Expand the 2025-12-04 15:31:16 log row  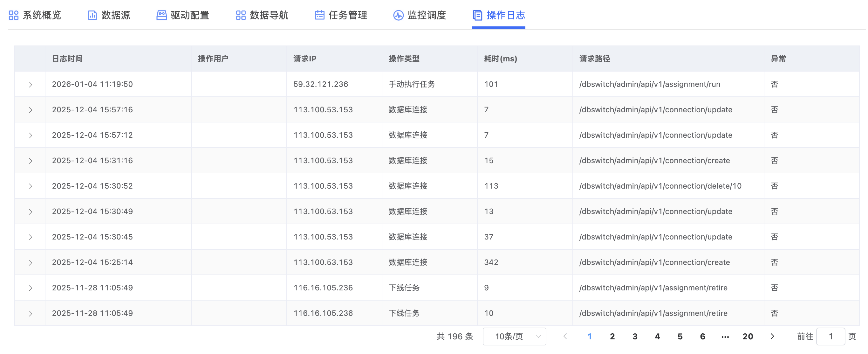[30, 161]
